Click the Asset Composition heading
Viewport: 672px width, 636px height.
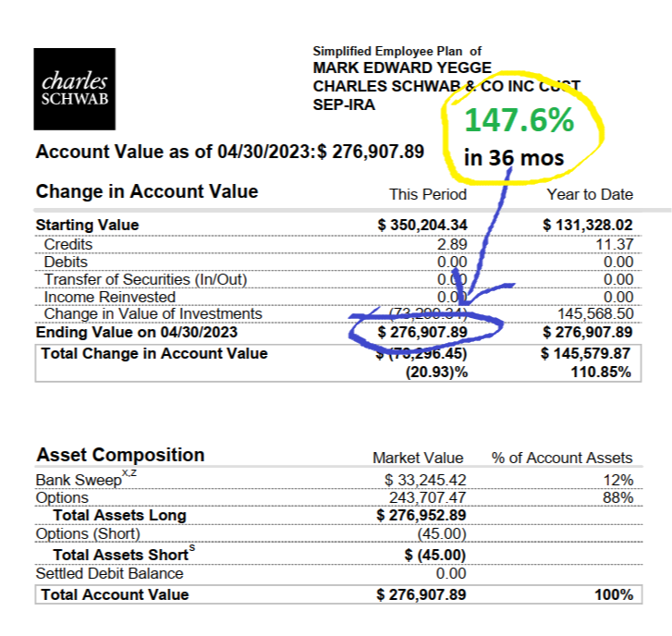(x=120, y=455)
